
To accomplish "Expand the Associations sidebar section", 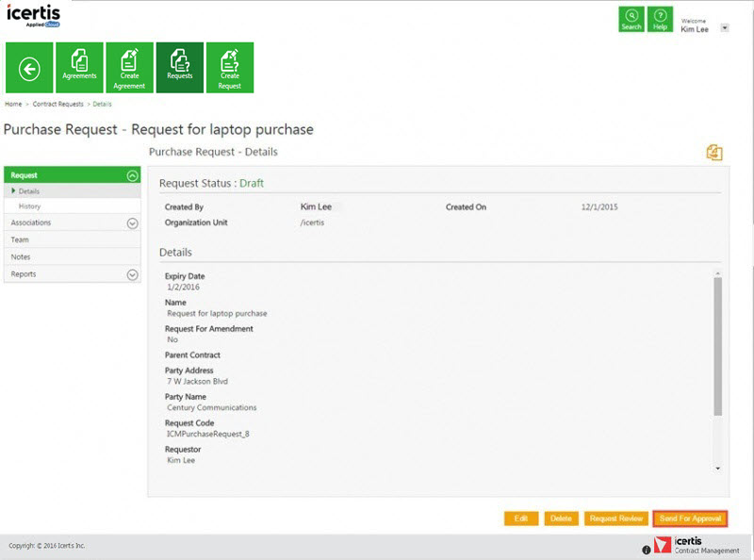I will point(132,223).
